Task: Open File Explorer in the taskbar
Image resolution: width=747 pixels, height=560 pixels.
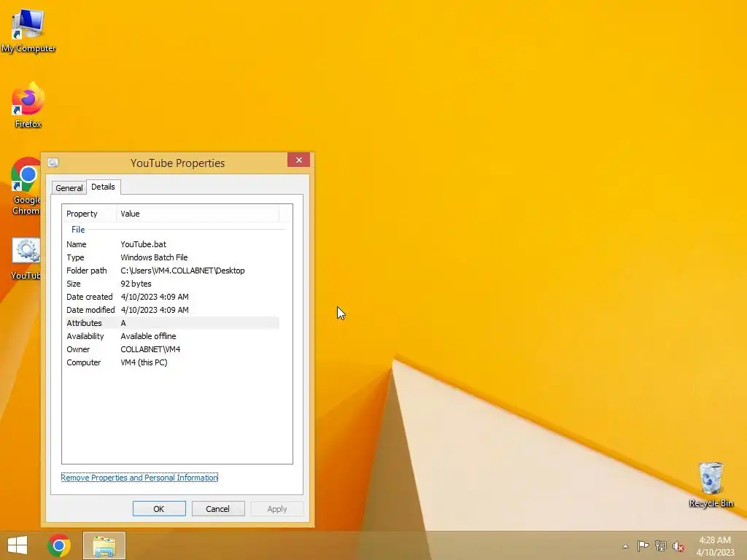Action: click(104, 545)
